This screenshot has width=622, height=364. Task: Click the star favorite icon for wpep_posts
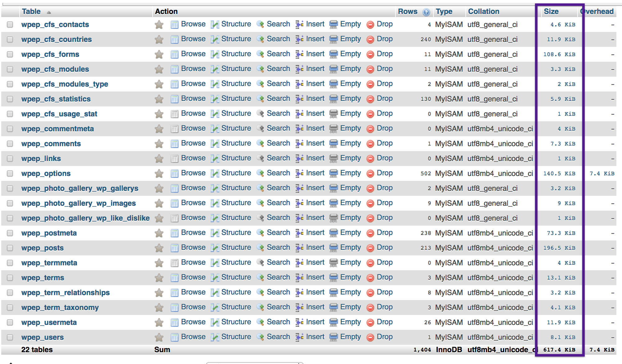click(x=159, y=247)
